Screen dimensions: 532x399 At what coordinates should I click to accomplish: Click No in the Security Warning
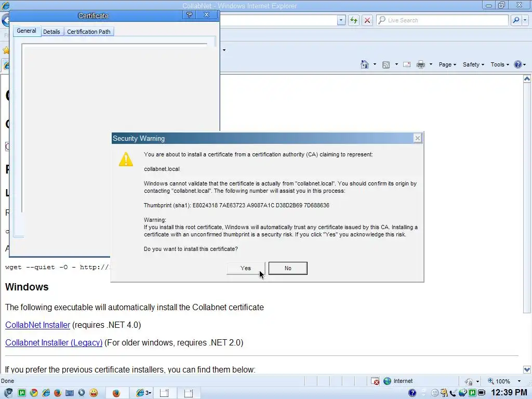(x=288, y=268)
